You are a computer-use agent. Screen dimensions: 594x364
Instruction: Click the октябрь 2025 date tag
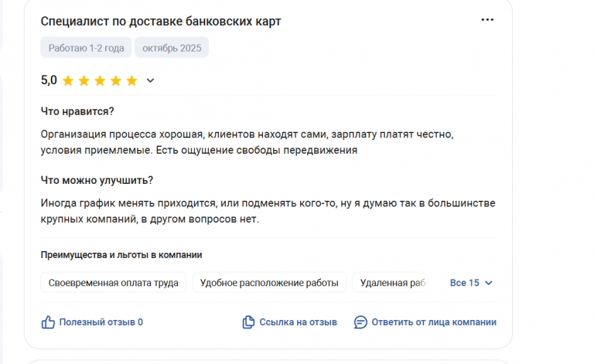(171, 48)
